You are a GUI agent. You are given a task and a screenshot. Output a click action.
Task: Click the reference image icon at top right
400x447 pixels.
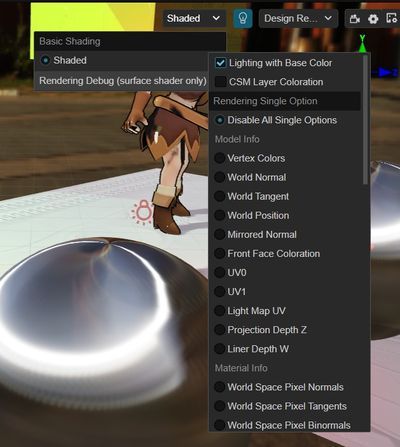coord(392,18)
